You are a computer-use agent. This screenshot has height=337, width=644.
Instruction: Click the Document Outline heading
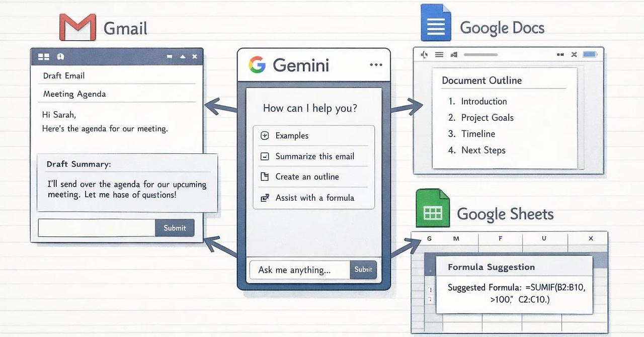pyautogui.click(x=481, y=80)
